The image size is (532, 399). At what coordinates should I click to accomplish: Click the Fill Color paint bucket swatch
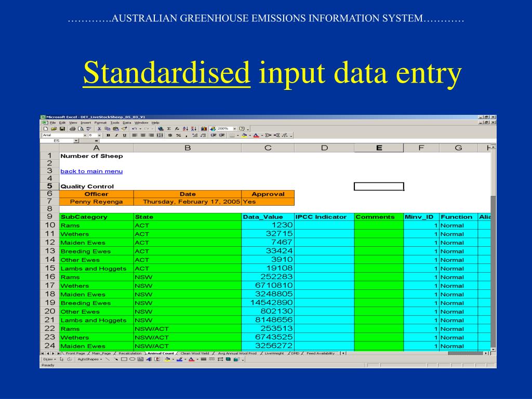click(244, 136)
